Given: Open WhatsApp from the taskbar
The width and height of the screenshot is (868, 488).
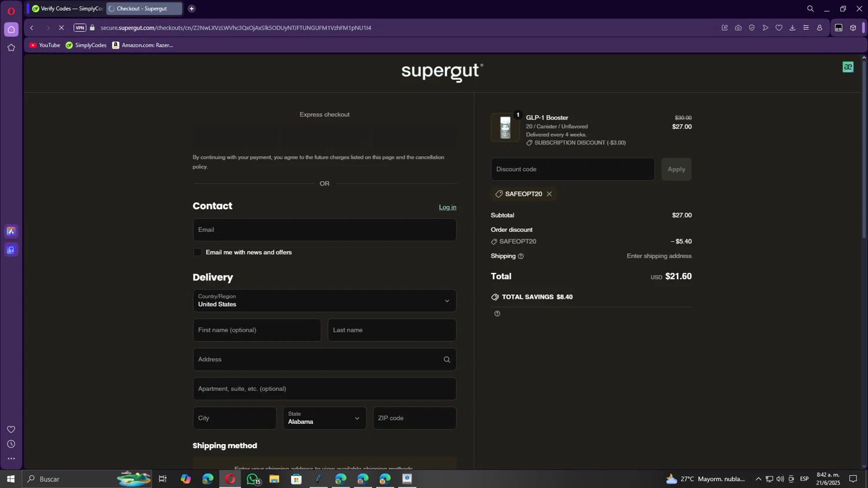Looking at the screenshot, I should pos(253,479).
